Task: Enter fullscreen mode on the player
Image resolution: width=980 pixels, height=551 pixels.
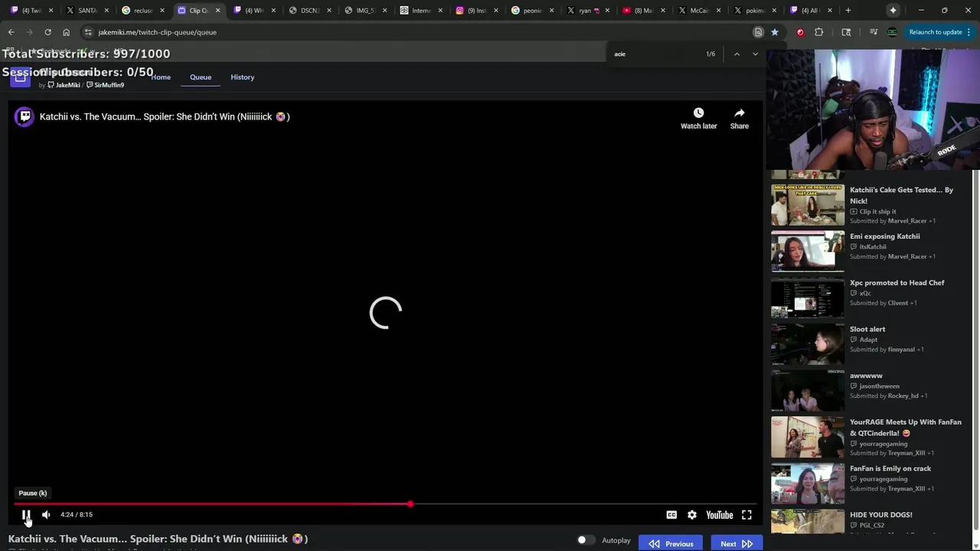Action: [746, 515]
